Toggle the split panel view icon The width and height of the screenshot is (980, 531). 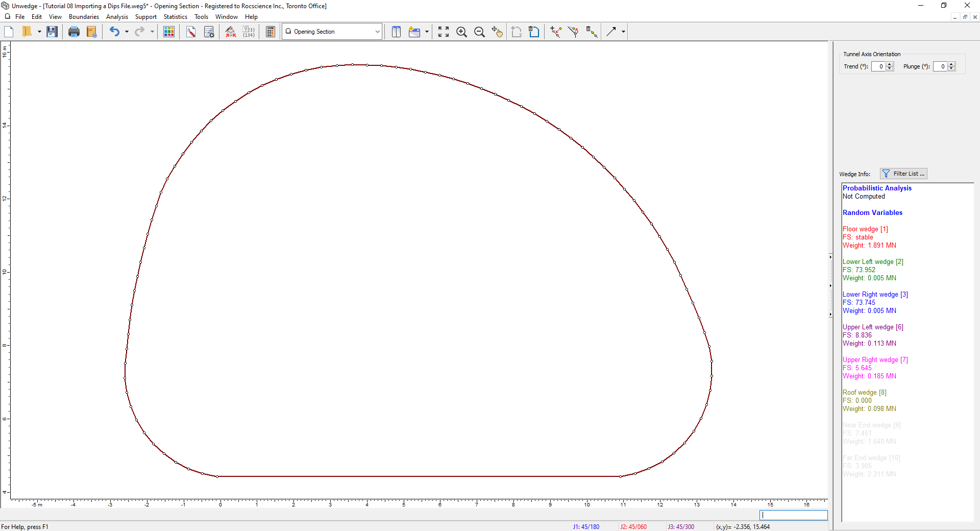(x=396, y=32)
